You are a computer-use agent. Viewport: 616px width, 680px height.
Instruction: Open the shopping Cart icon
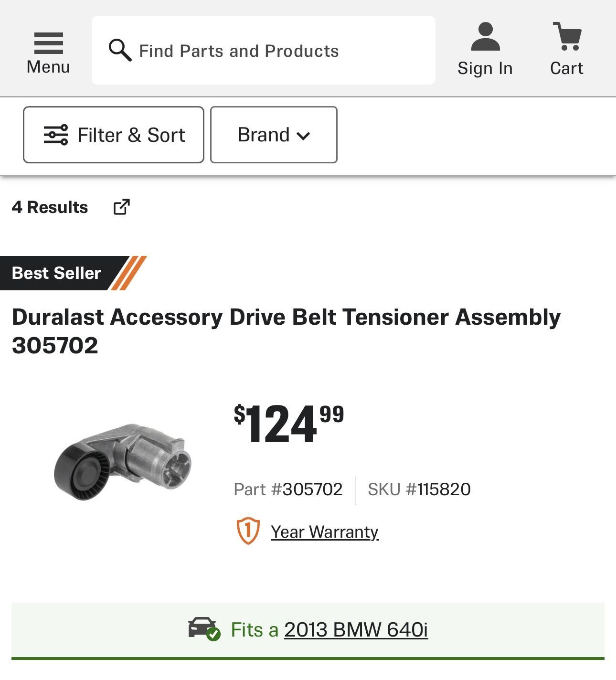(567, 36)
